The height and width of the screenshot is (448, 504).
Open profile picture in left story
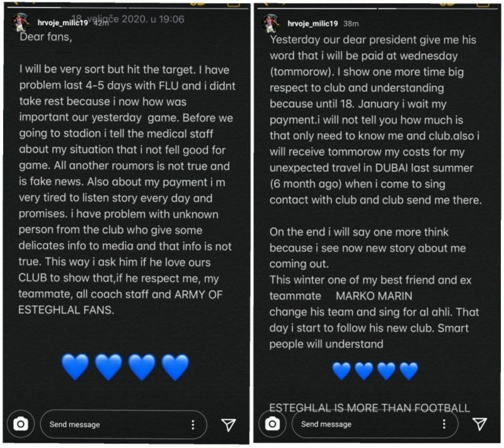[21, 23]
